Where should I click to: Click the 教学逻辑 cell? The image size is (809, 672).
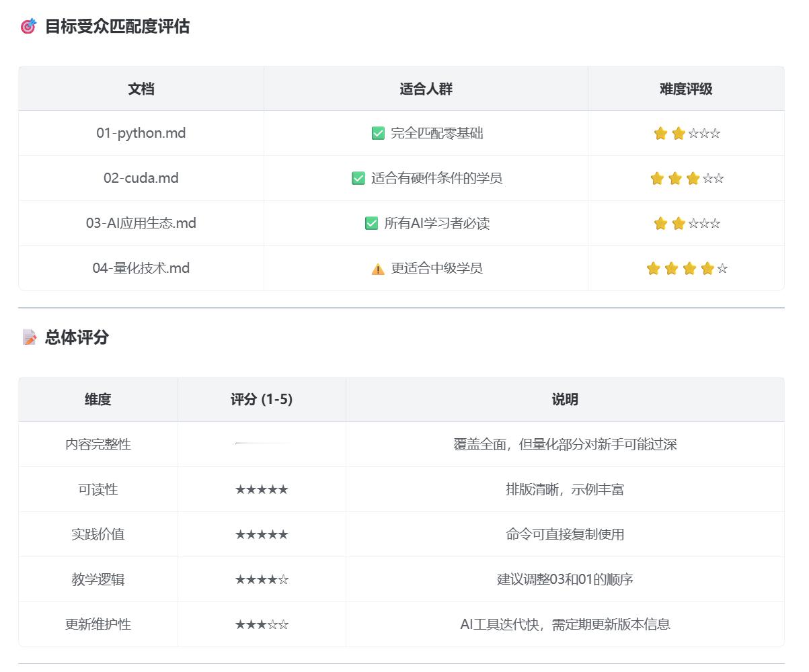pyautogui.click(x=98, y=579)
